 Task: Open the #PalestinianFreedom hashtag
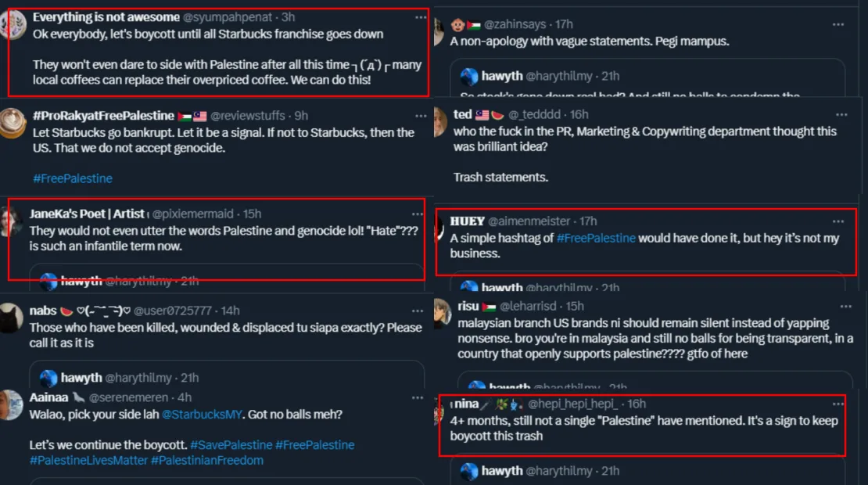click(206, 460)
